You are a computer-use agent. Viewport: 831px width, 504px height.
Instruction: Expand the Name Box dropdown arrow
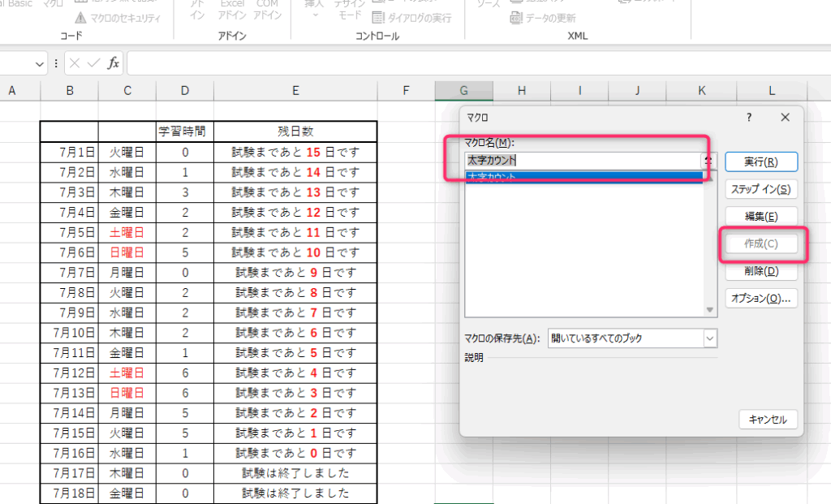(41, 63)
